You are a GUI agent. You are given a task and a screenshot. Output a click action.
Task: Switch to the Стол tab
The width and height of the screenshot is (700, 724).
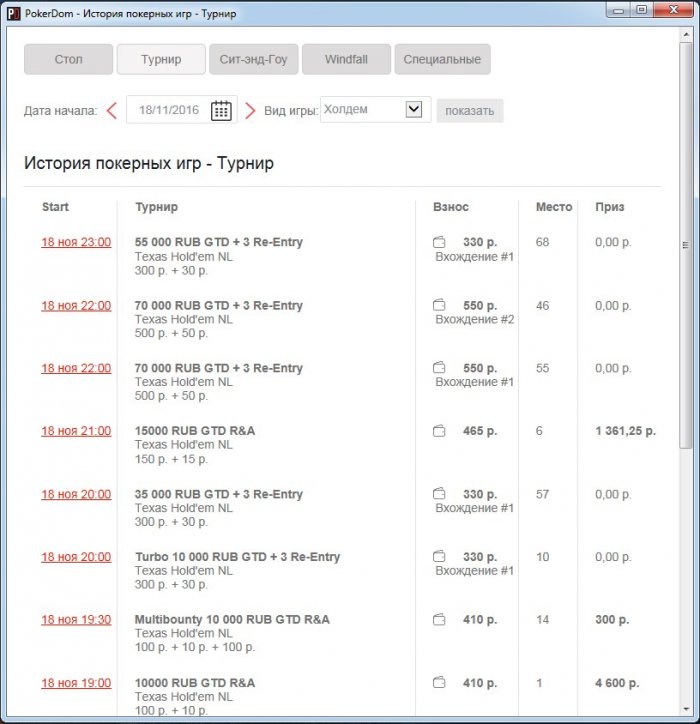(68, 59)
